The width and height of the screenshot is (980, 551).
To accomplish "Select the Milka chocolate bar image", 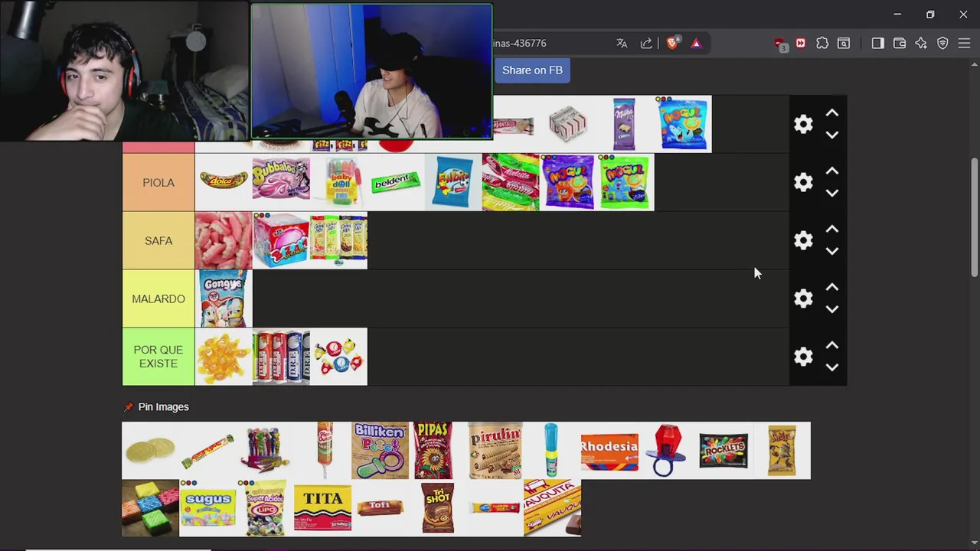I will 626,124.
